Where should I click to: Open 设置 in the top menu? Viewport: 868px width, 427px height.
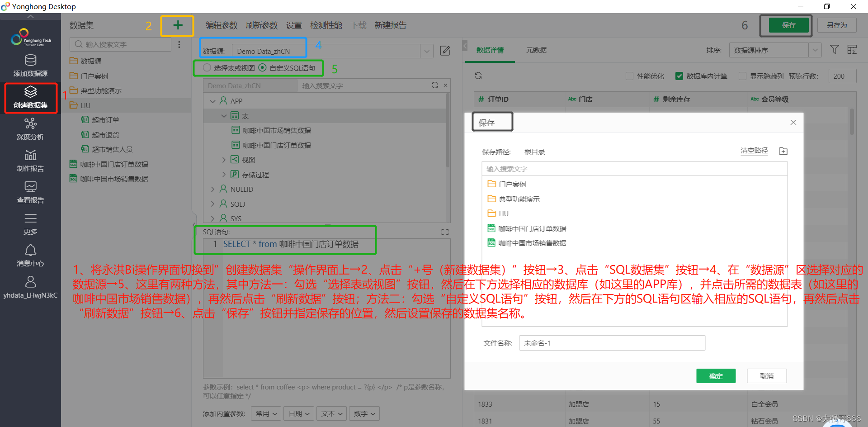pos(294,25)
